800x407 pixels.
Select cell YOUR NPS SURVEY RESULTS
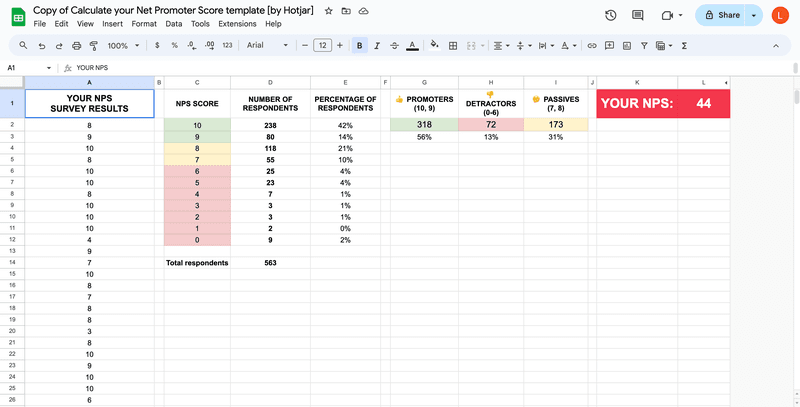point(89,104)
